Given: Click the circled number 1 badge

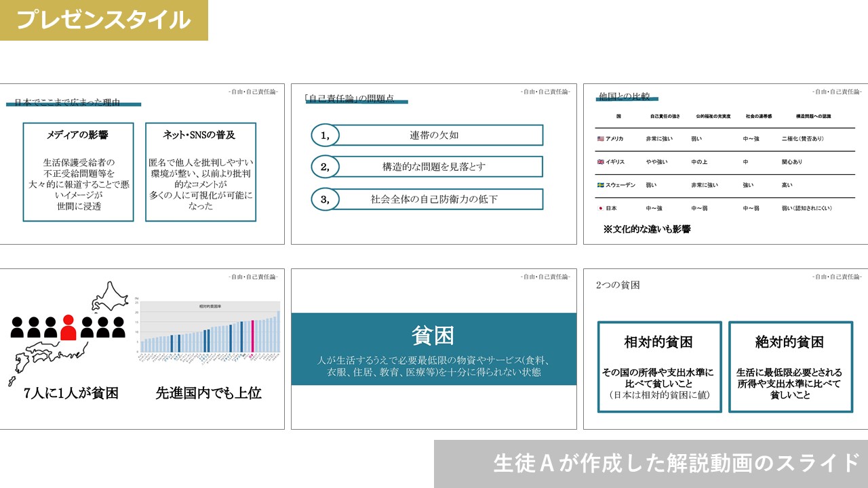Looking at the screenshot, I should tap(325, 135).
